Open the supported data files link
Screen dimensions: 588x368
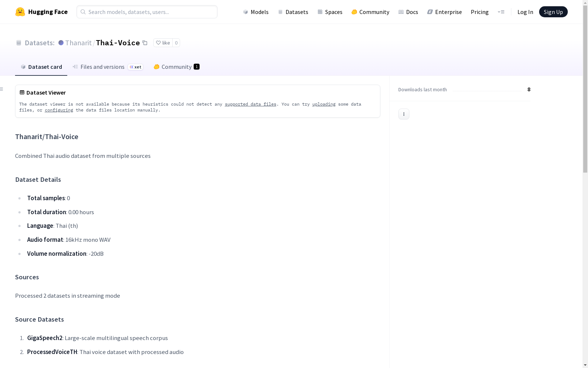point(250,104)
